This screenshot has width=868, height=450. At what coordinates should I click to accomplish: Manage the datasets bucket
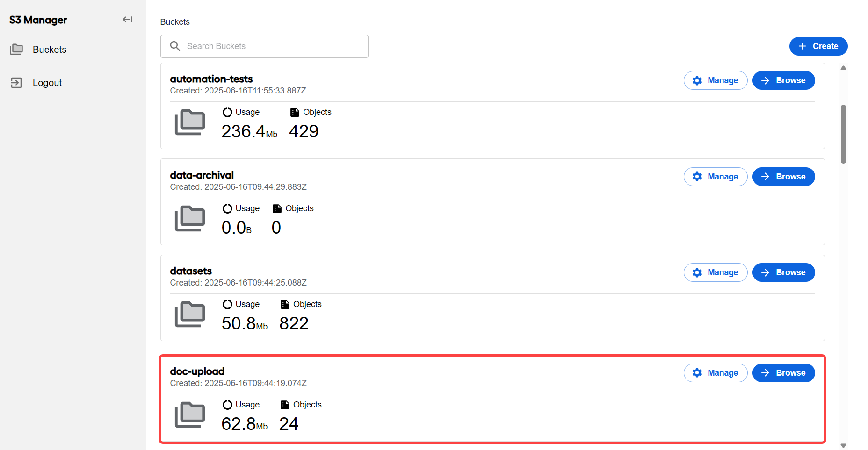(x=716, y=272)
